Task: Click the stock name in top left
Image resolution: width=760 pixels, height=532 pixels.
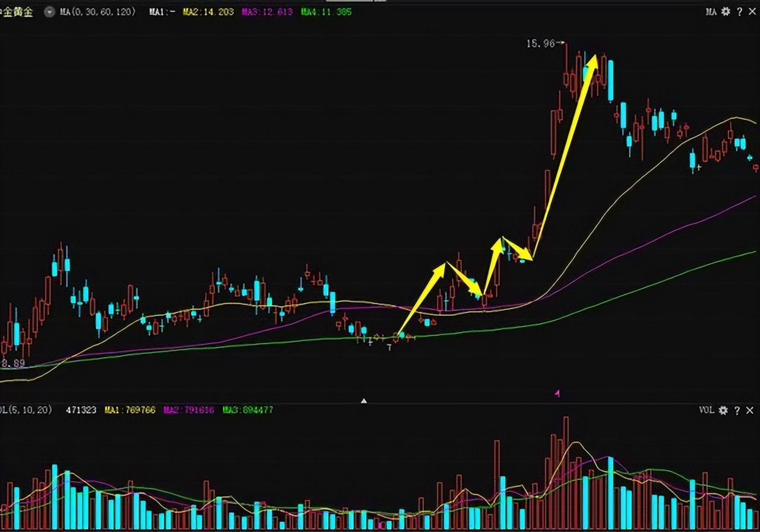Action: coord(18,12)
